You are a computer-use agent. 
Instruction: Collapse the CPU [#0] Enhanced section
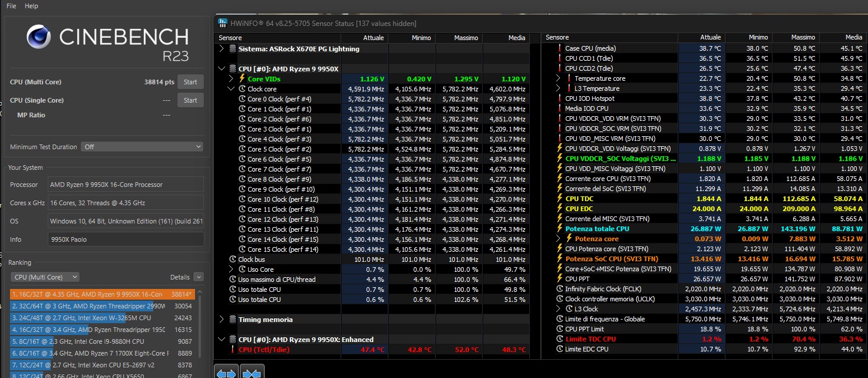tap(222, 340)
